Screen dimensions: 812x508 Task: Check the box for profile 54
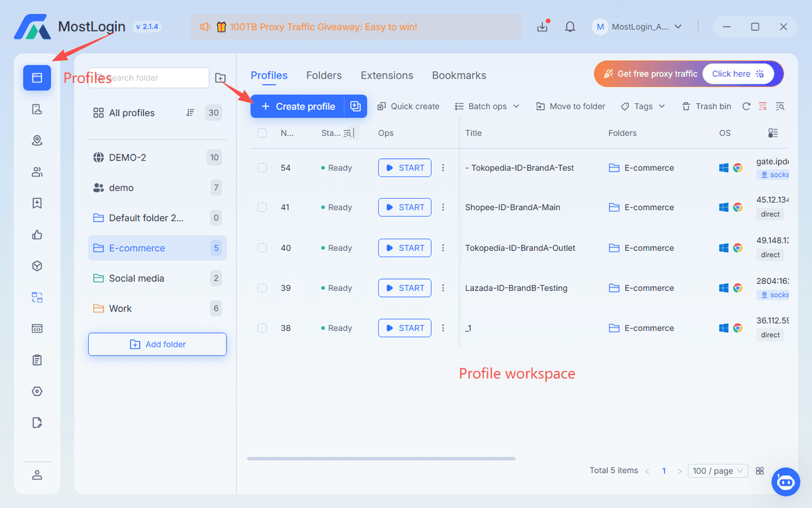click(262, 168)
